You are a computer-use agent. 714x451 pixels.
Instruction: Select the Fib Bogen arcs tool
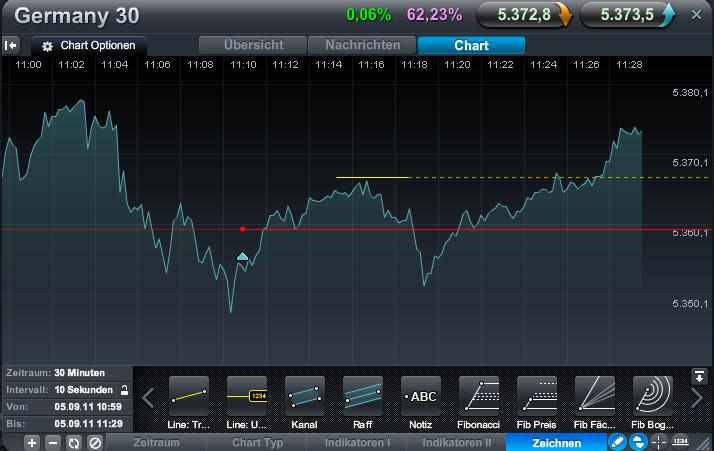(653, 395)
